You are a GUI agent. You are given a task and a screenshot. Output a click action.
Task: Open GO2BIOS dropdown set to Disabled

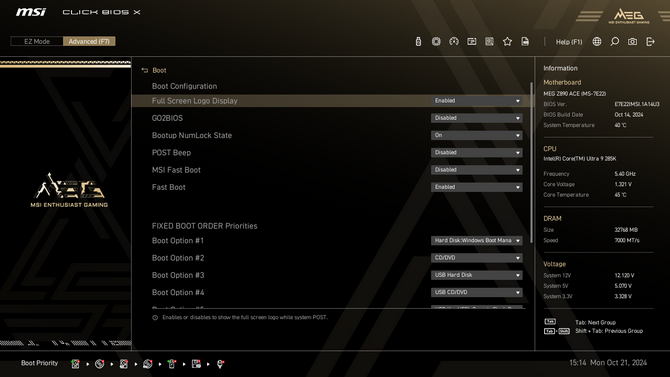(476, 118)
